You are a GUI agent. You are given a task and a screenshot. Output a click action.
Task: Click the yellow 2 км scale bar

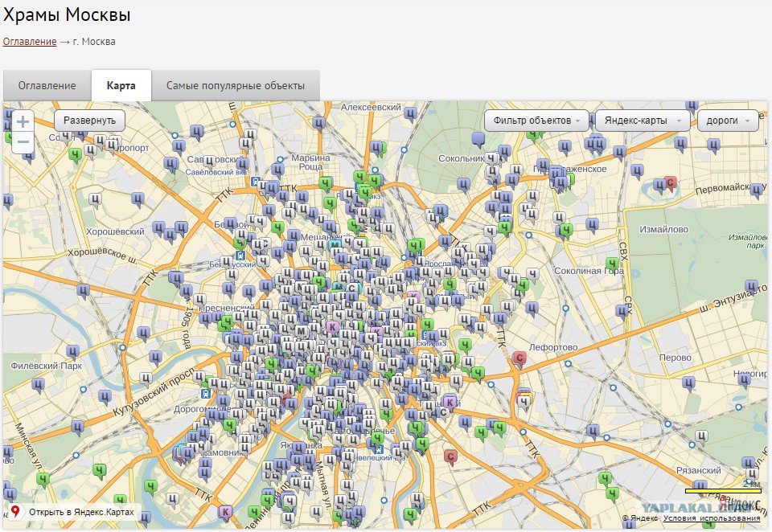tap(723, 491)
